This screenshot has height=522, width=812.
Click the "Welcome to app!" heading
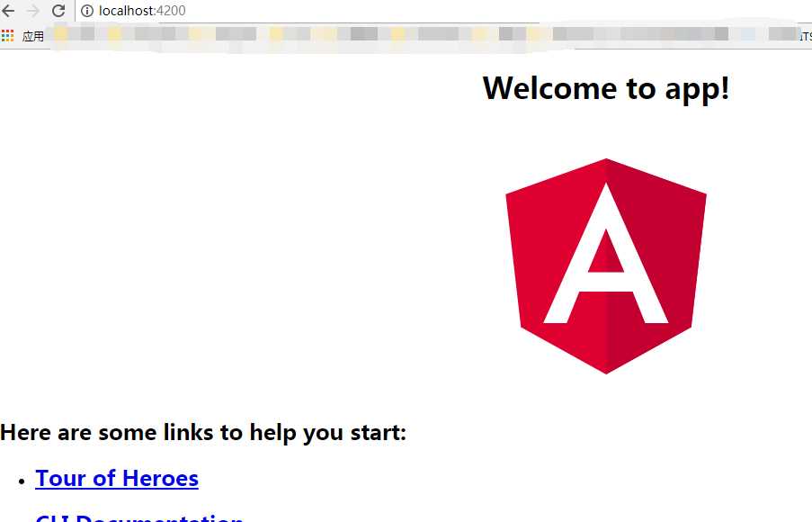point(606,88)
